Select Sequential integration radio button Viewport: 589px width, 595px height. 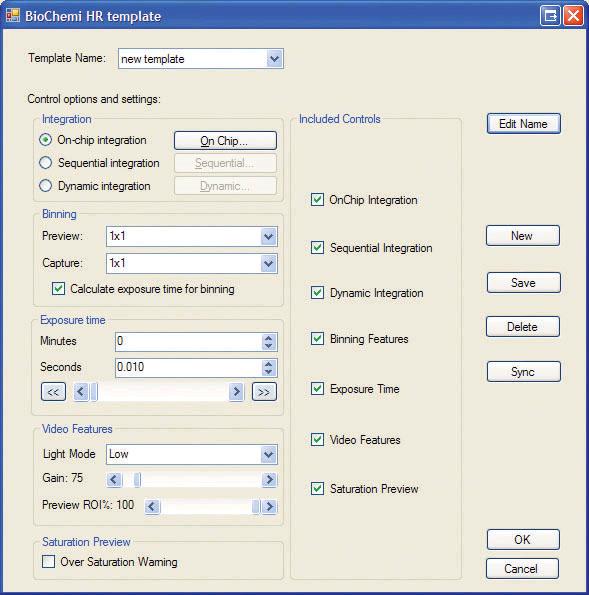pyautogui.click(x=46, y=163)
